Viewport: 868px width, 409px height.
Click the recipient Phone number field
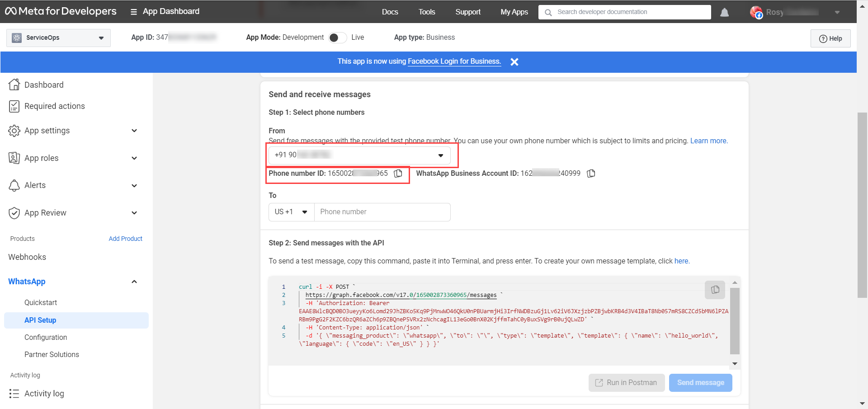382,212
